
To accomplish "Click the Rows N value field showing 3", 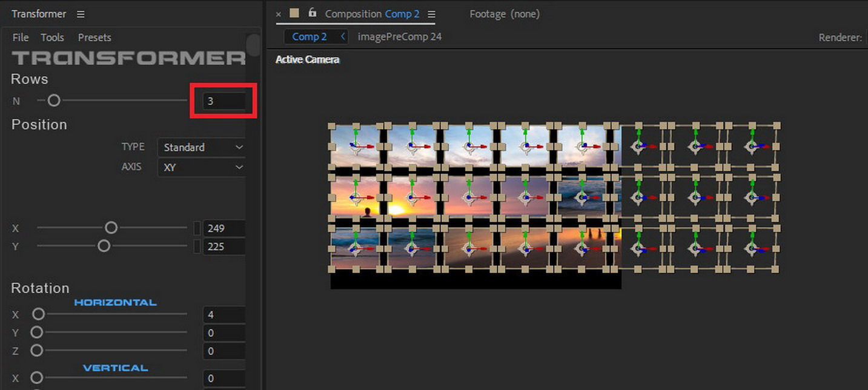I will [224, 101].
